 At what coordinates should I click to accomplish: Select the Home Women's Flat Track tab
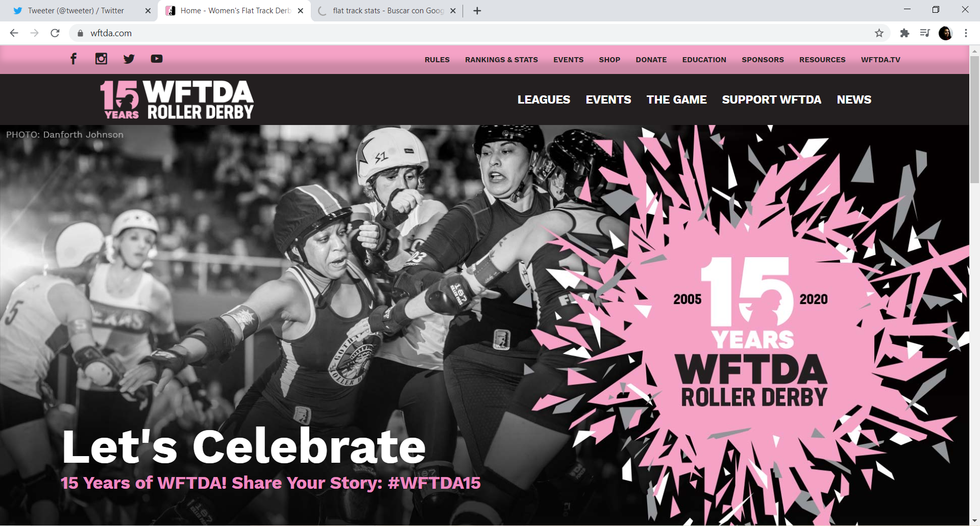[x=234, y=11]
